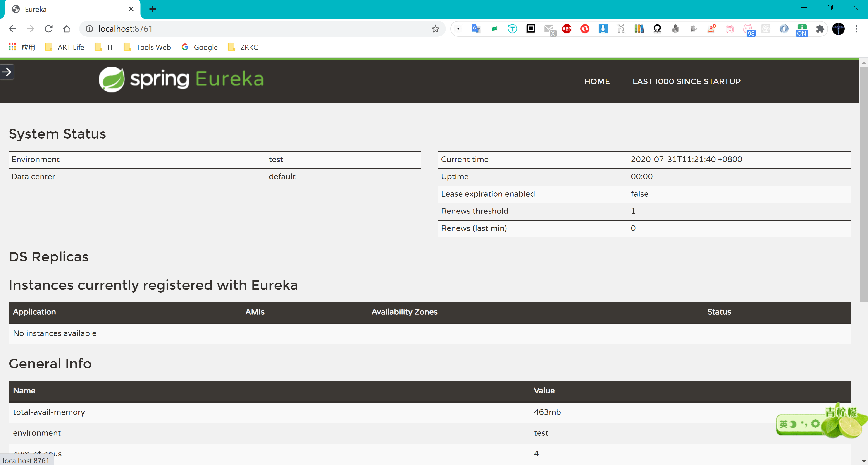Viewport: 868px width, 465px height.
Task: Click the Google bookmark link
Action: coord(200,47)
